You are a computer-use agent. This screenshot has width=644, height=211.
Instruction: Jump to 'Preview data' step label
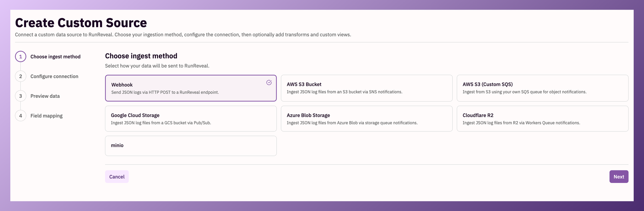pyautogui.click(x=45, y=96)
